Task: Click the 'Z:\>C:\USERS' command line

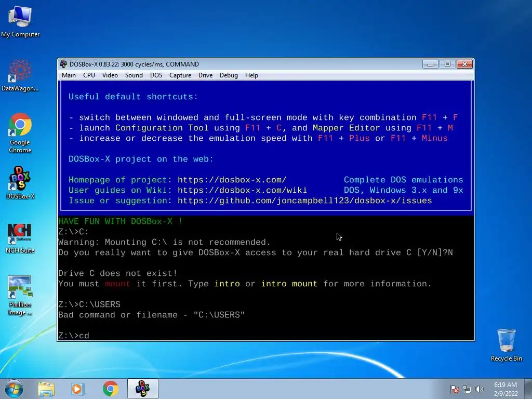Action: pos(89,304)
